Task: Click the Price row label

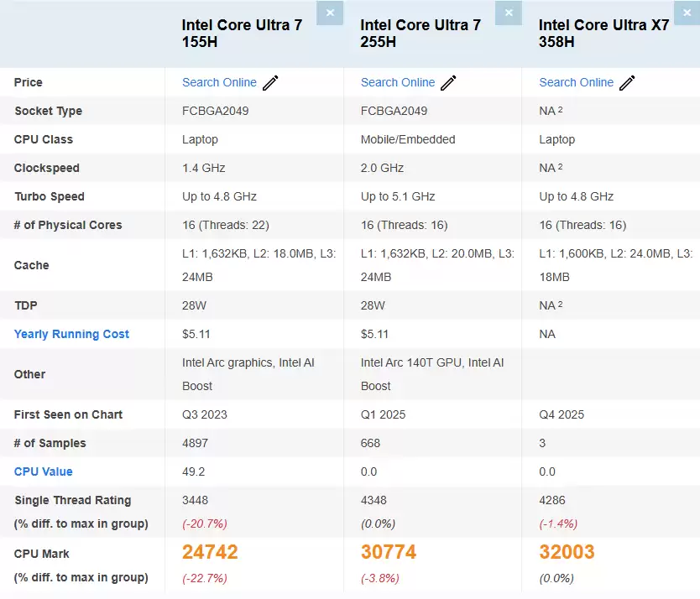Action: coord(26,82)
